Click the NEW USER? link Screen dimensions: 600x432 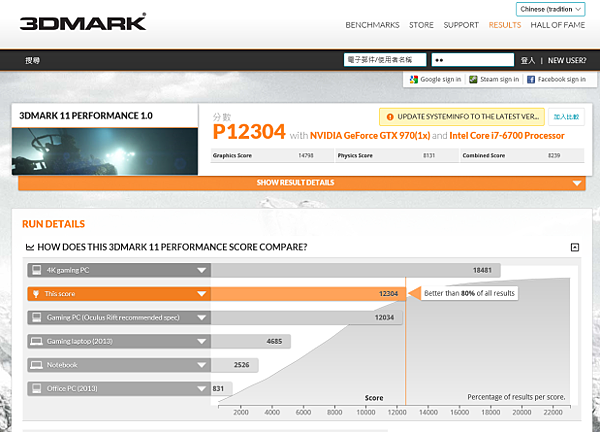[567, 60]
